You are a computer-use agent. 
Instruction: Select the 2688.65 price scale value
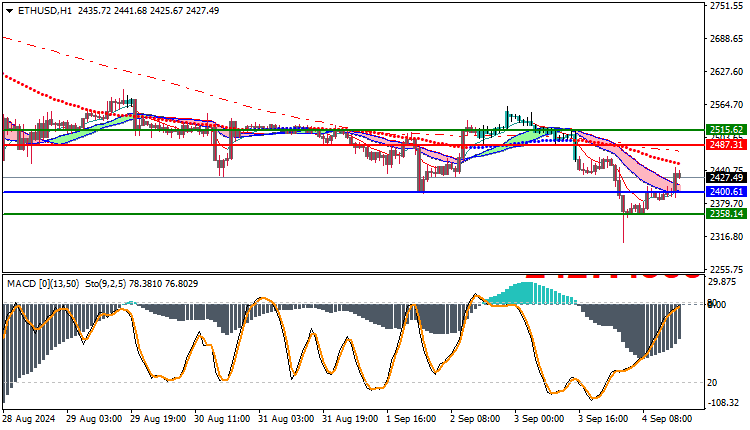click(x=727, y=39)
